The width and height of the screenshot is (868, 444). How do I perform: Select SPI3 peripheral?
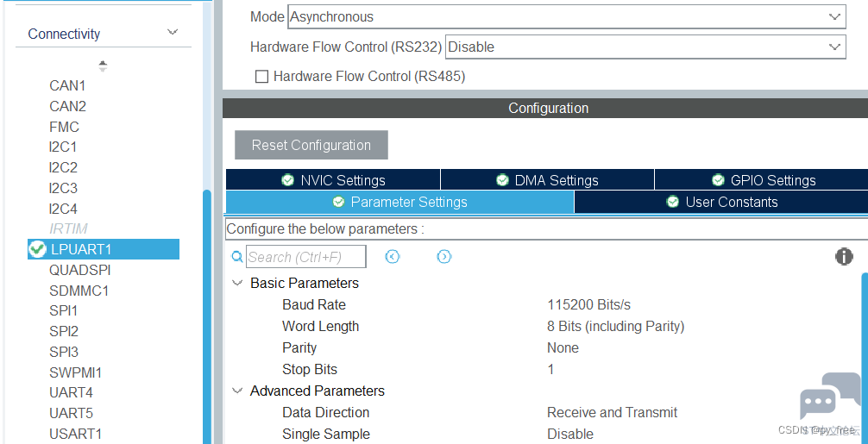64,352
